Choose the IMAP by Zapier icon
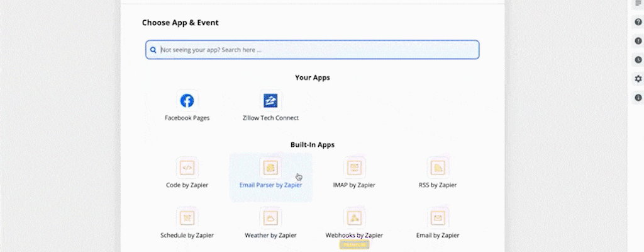644x252 pixels. pos(354,168)
